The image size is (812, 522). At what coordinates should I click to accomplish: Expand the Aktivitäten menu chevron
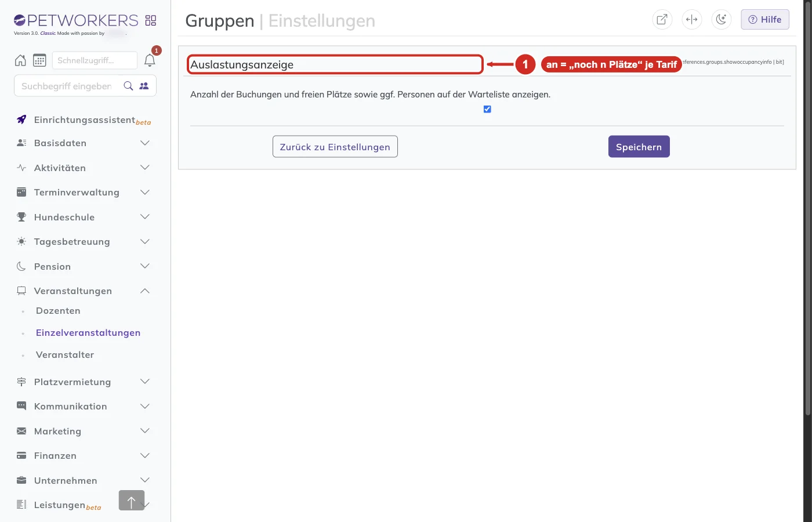point(145,168)
